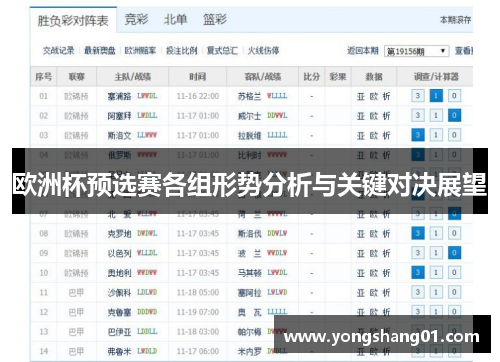Open 欧 data for row 11 沙佩科
The width and height of the screenshot is (500, 362).
click(x=374, y=293)
